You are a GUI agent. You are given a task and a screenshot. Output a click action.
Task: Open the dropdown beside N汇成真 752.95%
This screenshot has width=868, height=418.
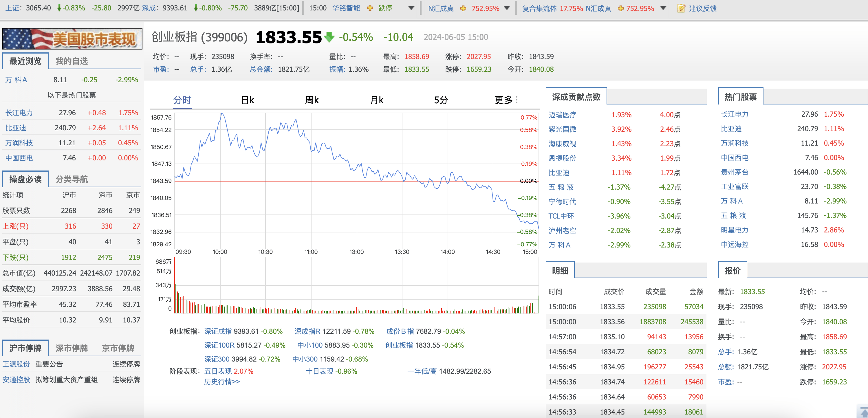coord(506,8)
